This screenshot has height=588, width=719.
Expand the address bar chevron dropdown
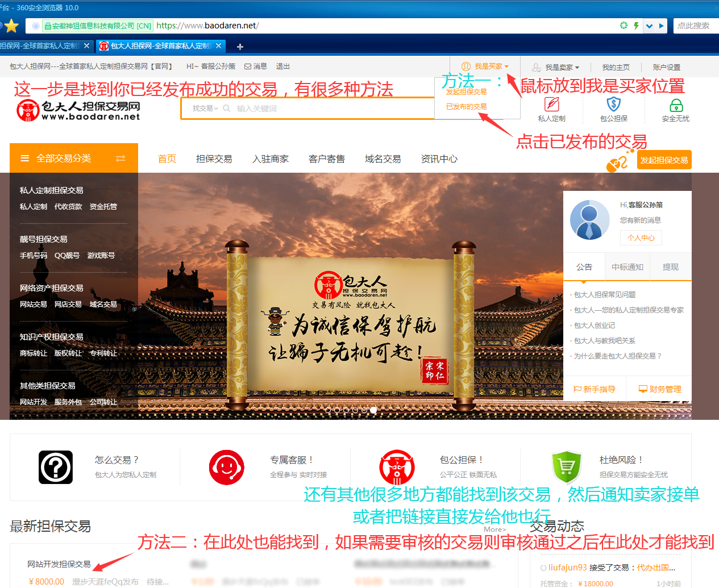648,26
